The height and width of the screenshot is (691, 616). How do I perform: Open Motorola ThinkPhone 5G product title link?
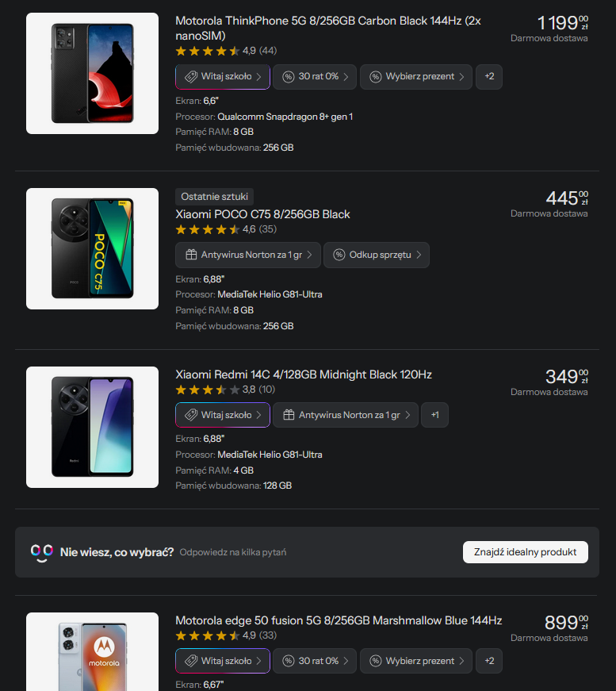(328, 28)
